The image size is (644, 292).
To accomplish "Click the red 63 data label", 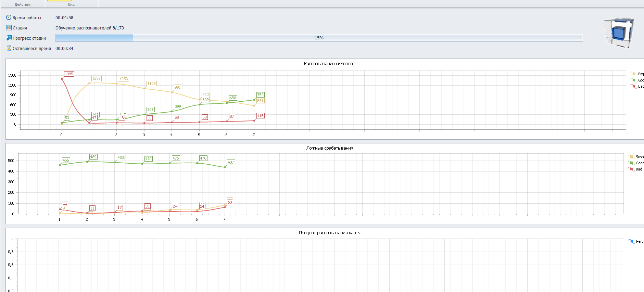I will pyautogui.click(x=230, y=202).
